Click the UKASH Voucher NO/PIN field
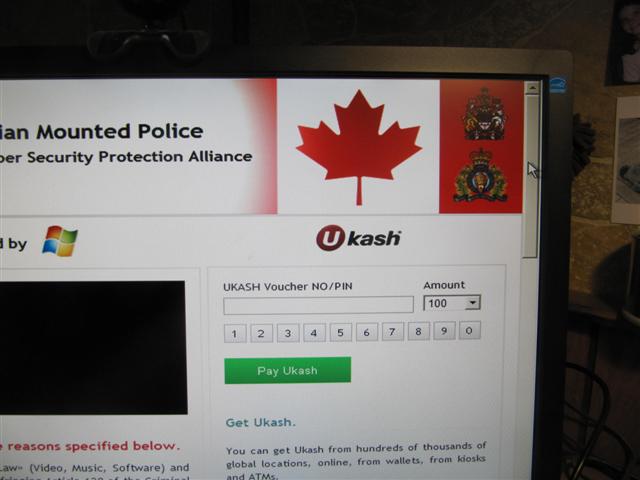Viewport: 640px width, 480px height. coord(318,305)
